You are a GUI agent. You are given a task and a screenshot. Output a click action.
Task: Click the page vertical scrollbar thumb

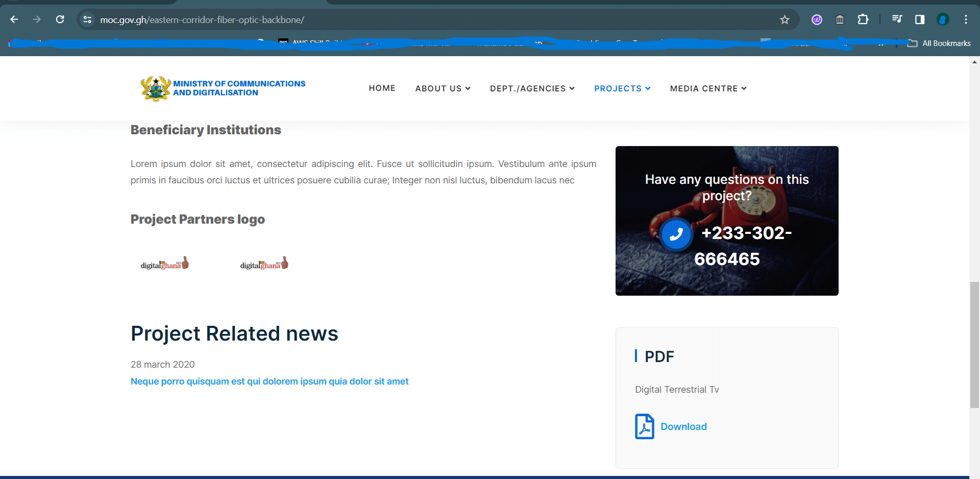974,345
